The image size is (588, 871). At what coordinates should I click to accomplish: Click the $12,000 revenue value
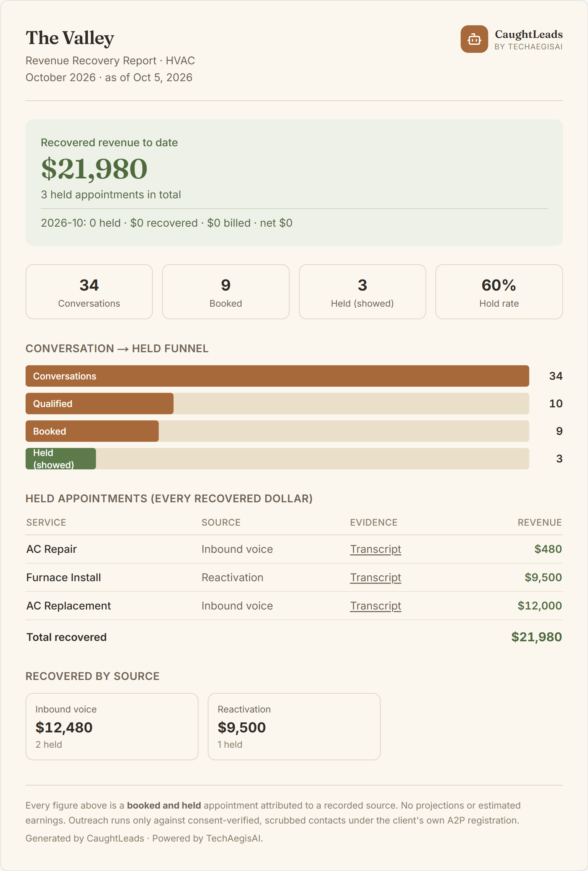tap(540, 606)
